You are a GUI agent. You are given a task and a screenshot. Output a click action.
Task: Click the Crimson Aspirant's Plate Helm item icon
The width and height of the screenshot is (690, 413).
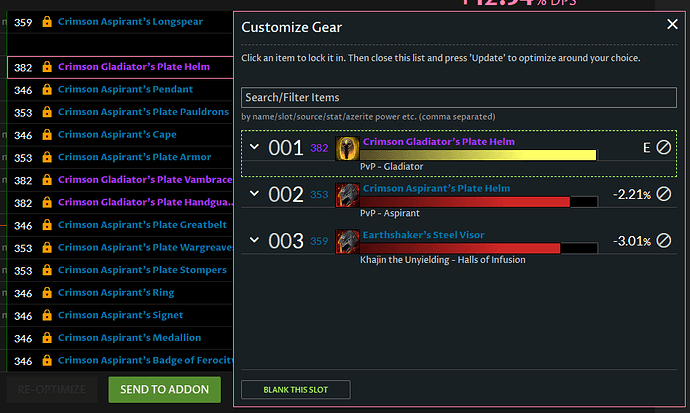click(347, 195)
